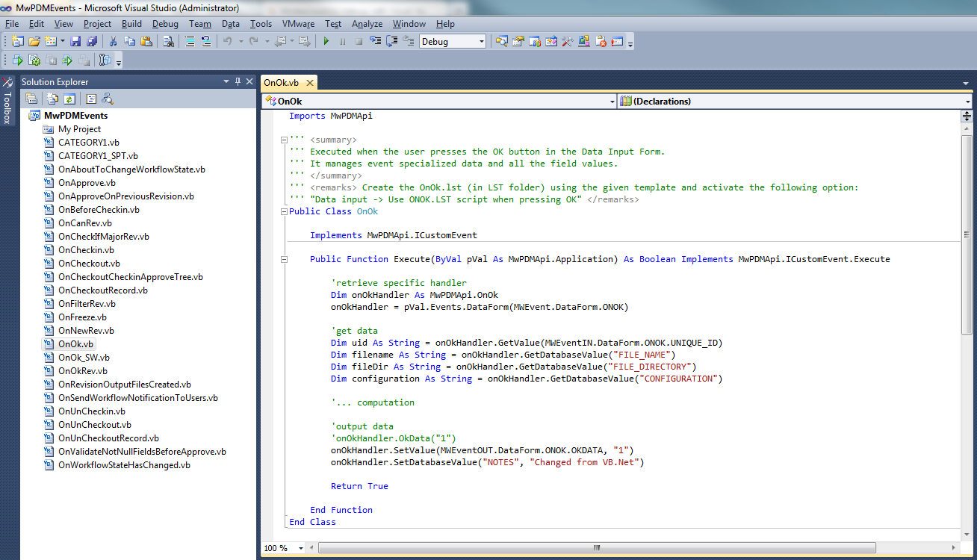The height and width of the screenshot is (560, 977).
Task: Collapse the Execute function block
Action: click(284, 259)
